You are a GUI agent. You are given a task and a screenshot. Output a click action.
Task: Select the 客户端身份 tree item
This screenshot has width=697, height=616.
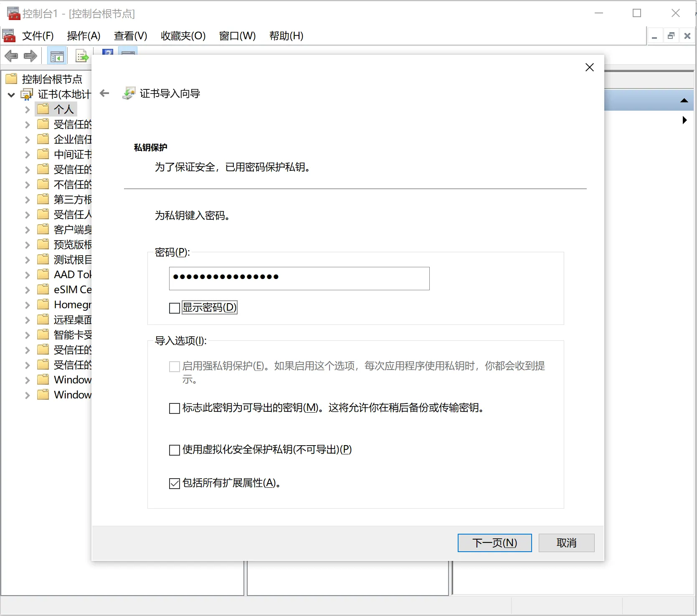(x=73, y=229)
